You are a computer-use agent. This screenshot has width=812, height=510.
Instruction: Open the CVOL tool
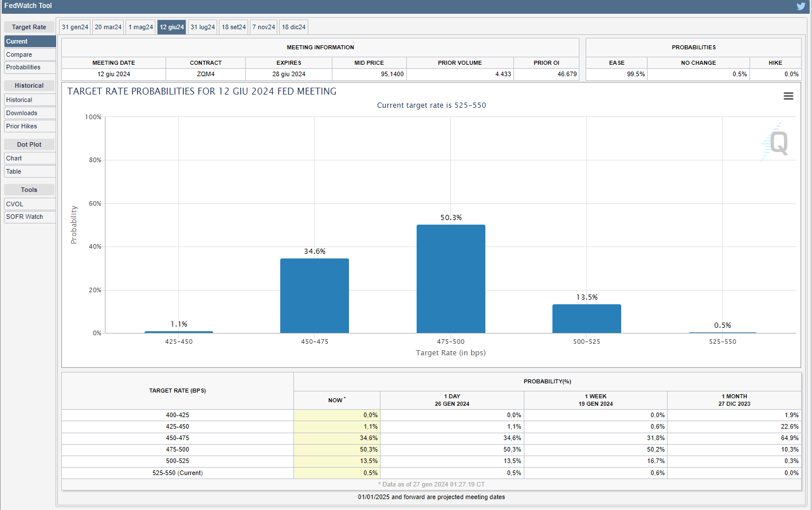point(30,204)
